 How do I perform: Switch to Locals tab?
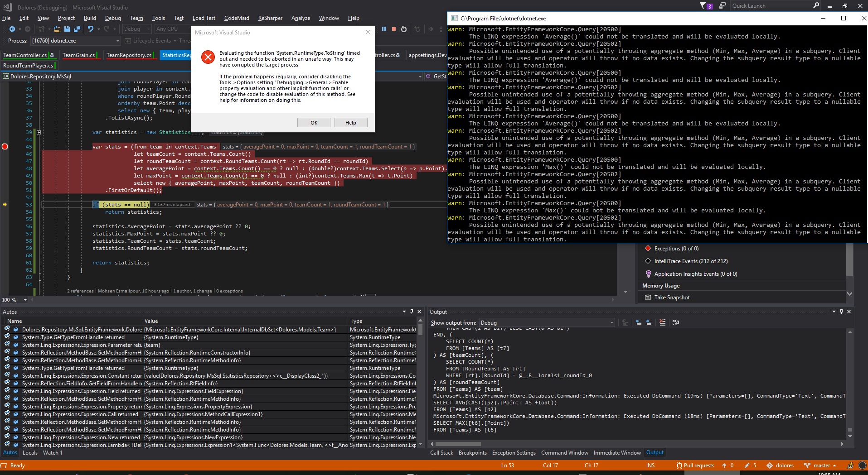(x=30, y=452)
